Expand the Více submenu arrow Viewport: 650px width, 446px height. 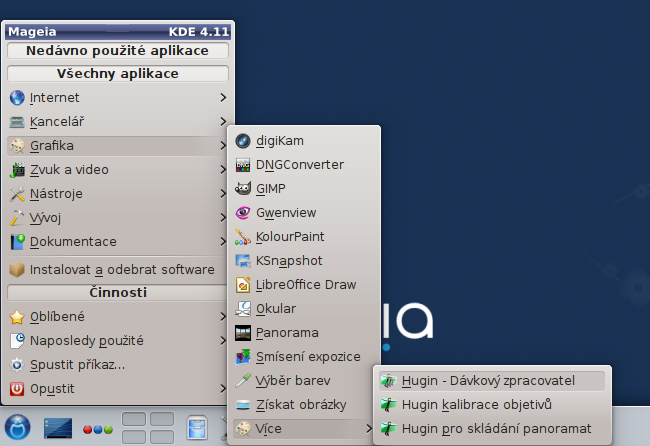[x=369, y=429]
